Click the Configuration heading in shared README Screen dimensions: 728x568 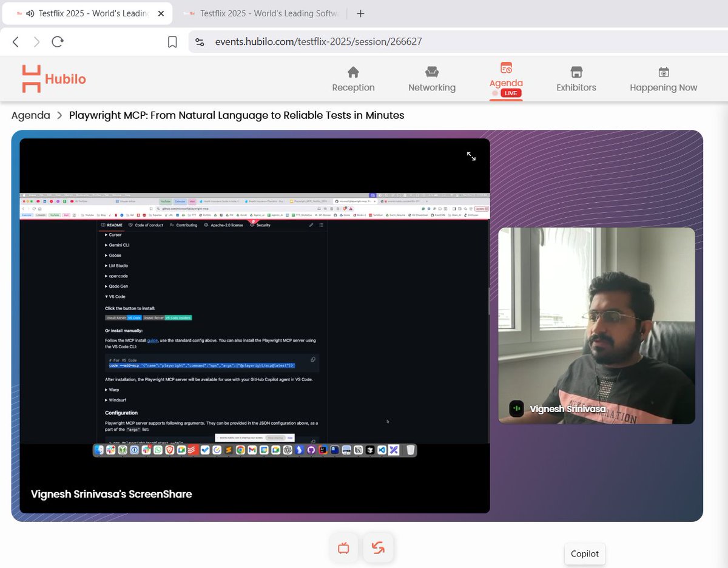point(121,413)
